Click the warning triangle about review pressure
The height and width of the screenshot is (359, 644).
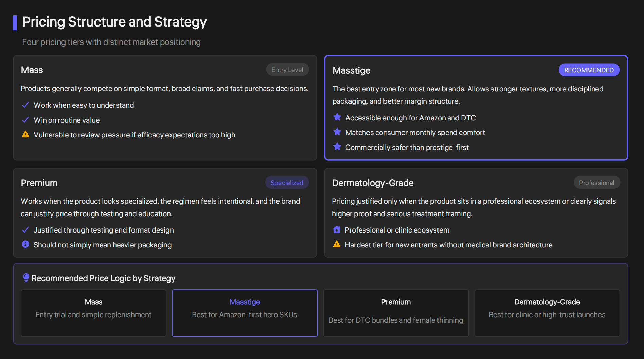tap(25, 134)
